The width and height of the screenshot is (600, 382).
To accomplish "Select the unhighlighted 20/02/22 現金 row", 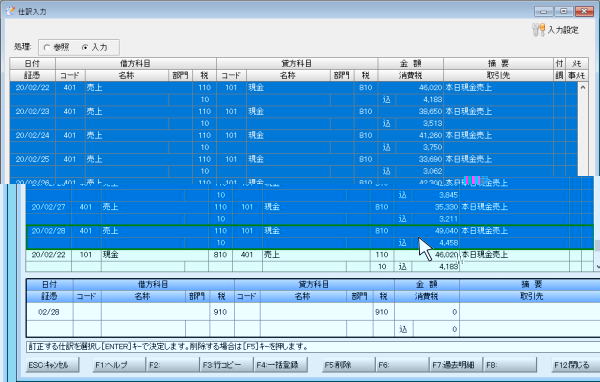I will click(310, 260).
